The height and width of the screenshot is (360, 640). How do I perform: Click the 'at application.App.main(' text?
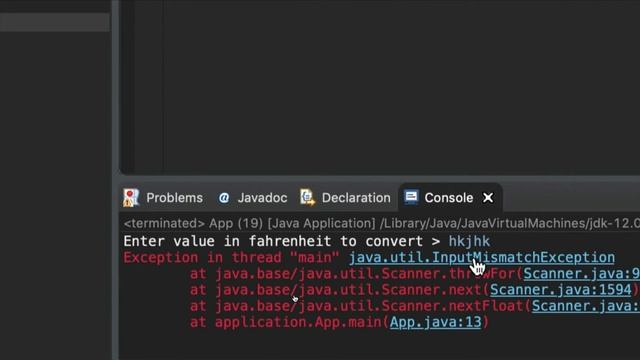(289, 322)
